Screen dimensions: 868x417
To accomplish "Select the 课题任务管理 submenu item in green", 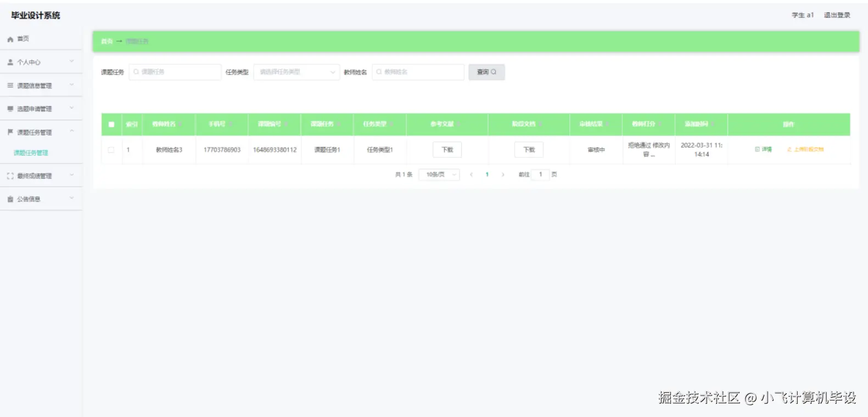I will [x=31, y=153].
